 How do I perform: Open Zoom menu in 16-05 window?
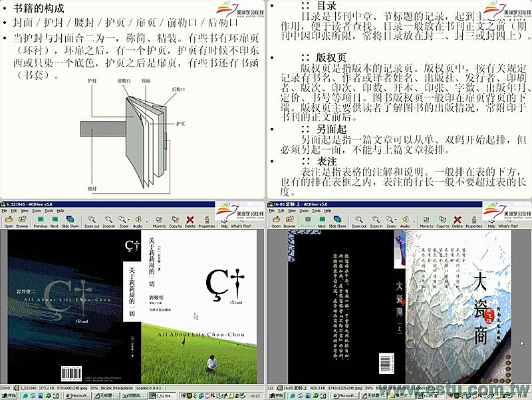point(304,210)
